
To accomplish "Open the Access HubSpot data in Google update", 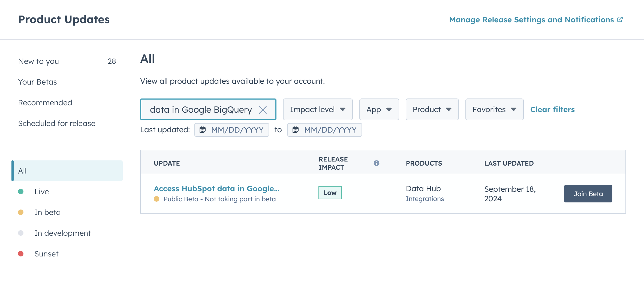I will click(216, 189).
